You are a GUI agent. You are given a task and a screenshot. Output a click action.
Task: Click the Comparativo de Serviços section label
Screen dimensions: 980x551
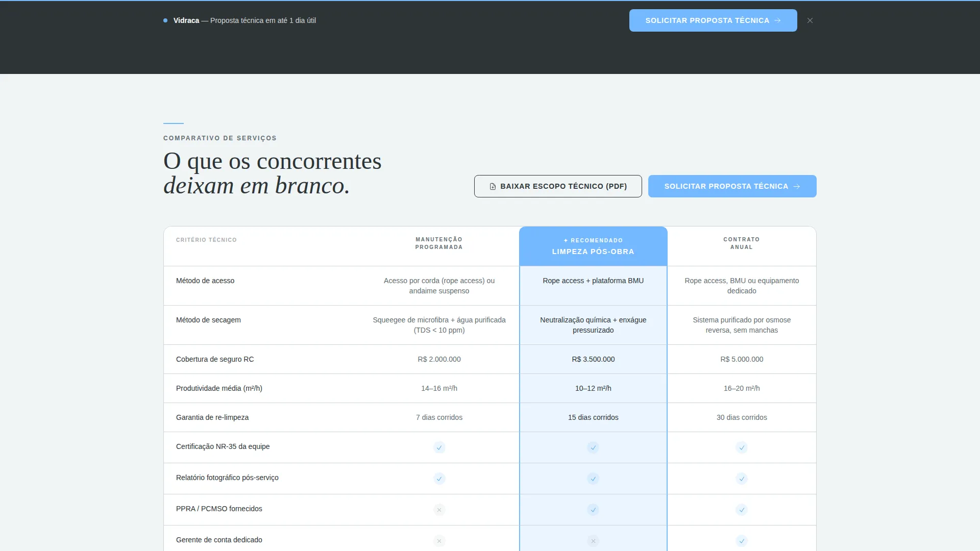tap(220, 138)
